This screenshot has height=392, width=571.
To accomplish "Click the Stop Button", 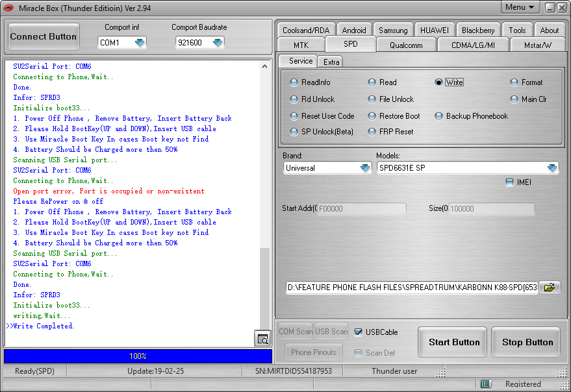I will point(527,342).
